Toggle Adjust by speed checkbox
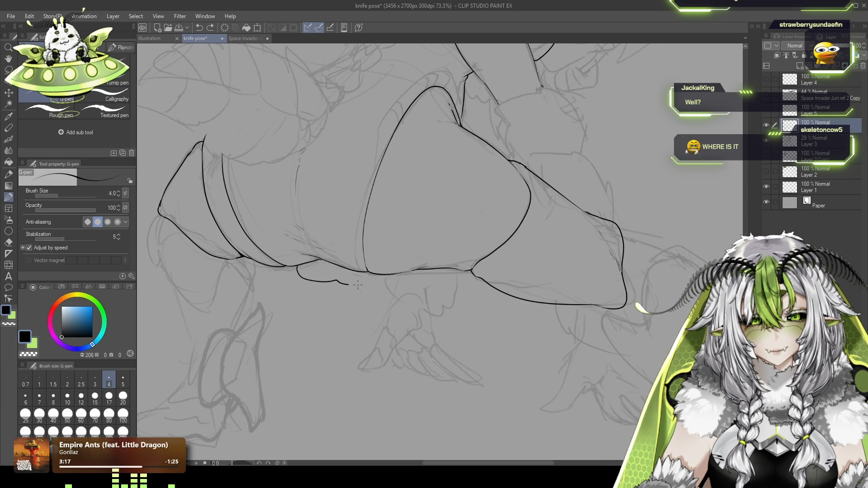 pyautogui.click(x=29, y=248)
